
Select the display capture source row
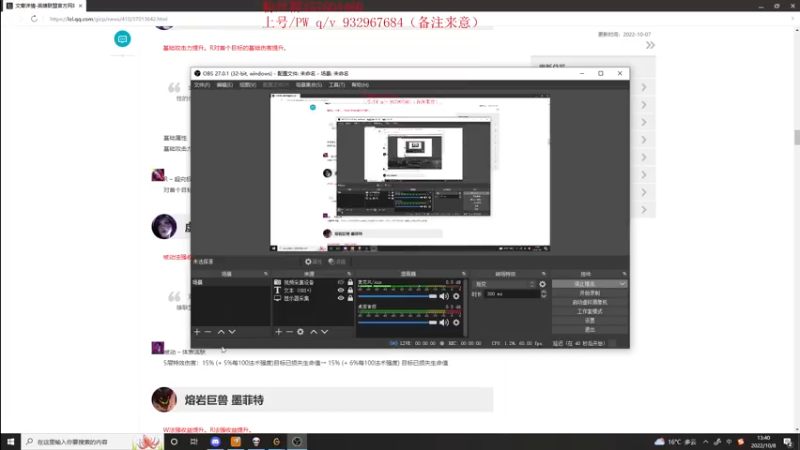313,298
